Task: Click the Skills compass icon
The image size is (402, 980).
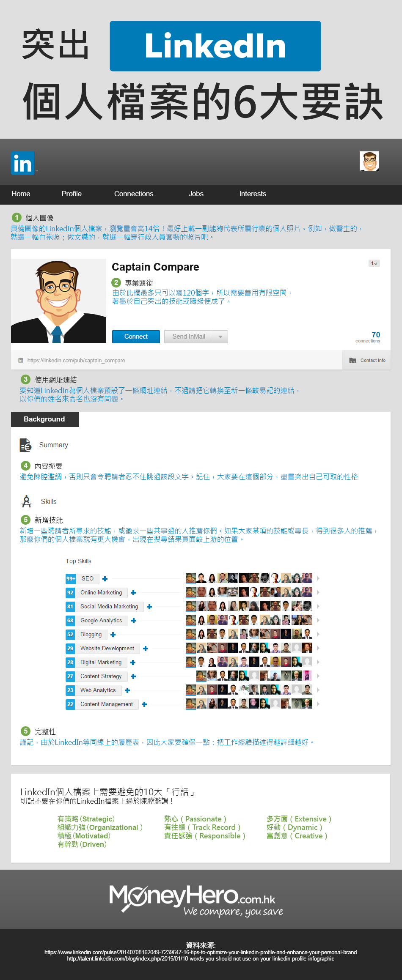Action: click(26, 501)
